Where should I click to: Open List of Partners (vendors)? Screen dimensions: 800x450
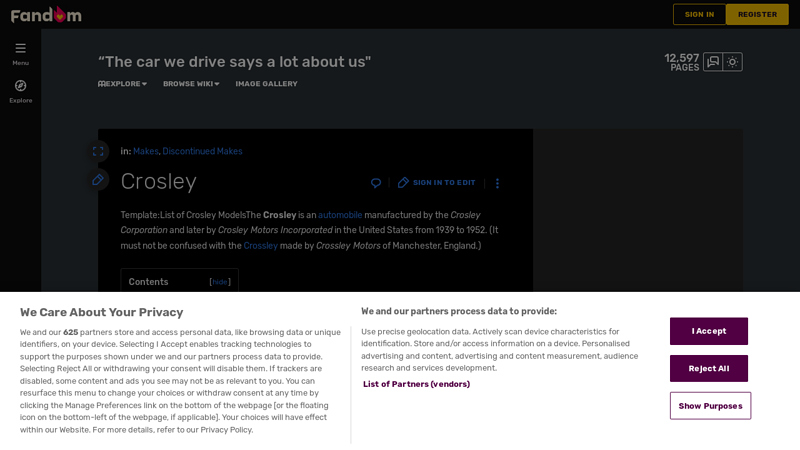(416, 384)
